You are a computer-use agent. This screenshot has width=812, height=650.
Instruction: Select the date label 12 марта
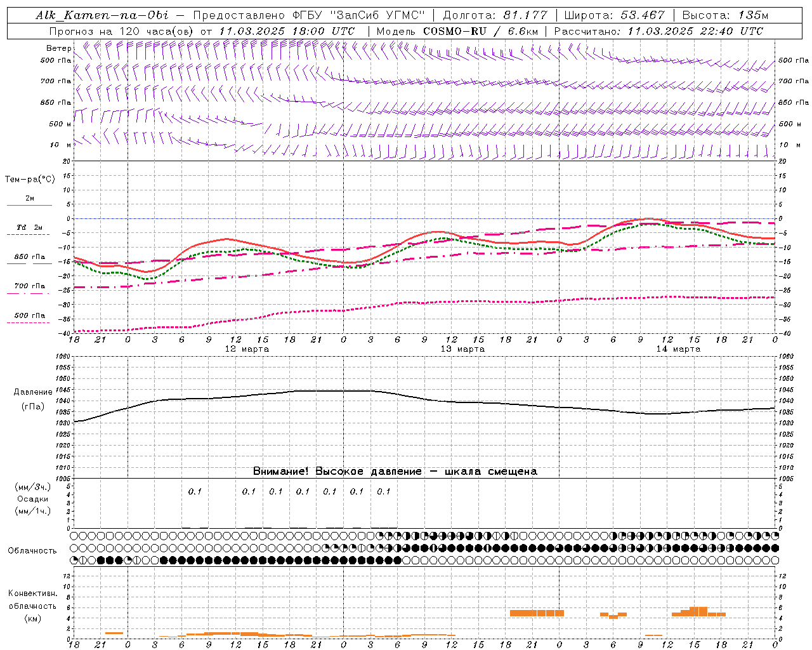(x=247, y=349)
